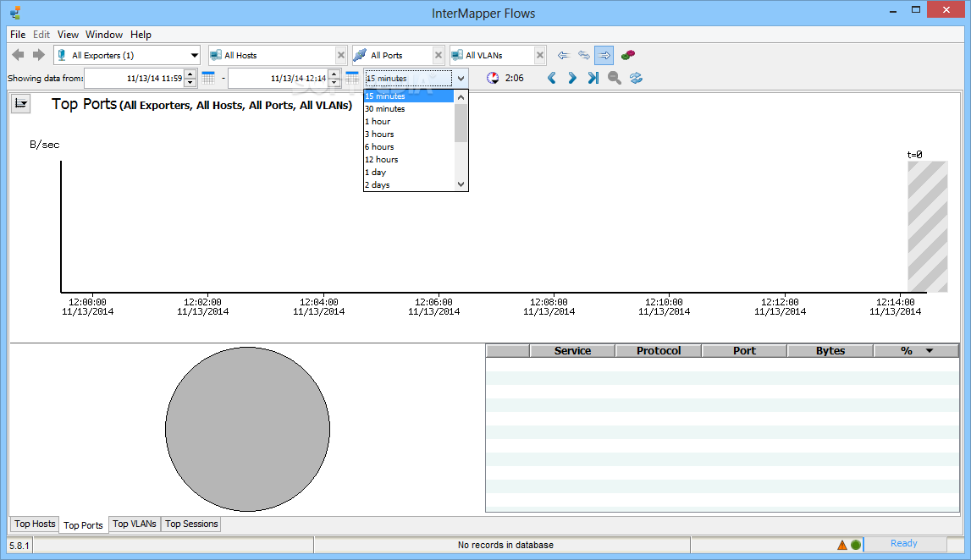Image resolution: width=971 pixels, height=560 pixels.
Task: Switch to the Top VLANs tab
Action: pos(135,524)
